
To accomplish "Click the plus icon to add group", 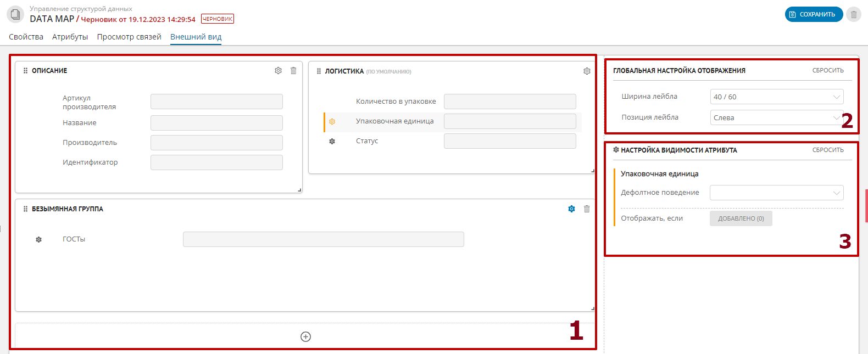I will pos(306,336).
